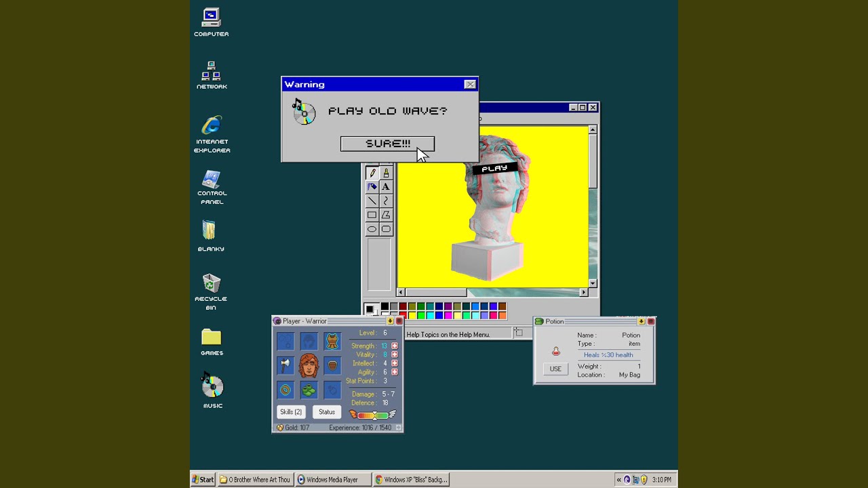
Task: Select the Polygon tool in Paint
Action: coord(386,215)
